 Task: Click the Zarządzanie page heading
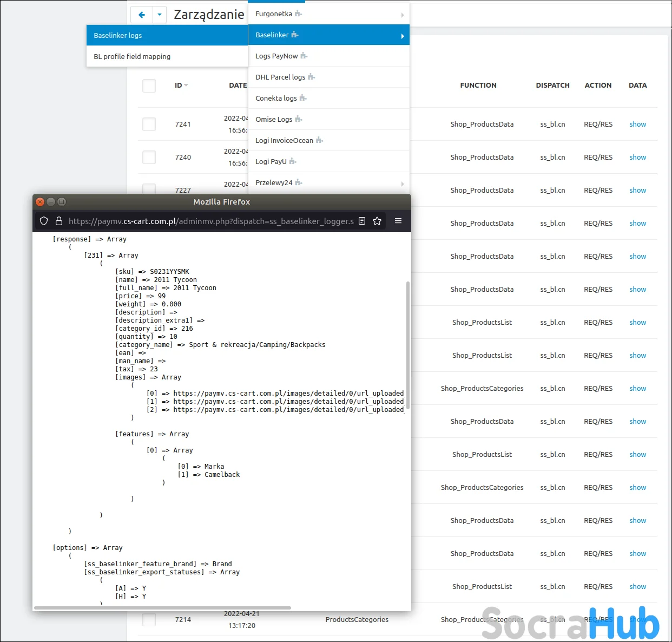[209, 15]
